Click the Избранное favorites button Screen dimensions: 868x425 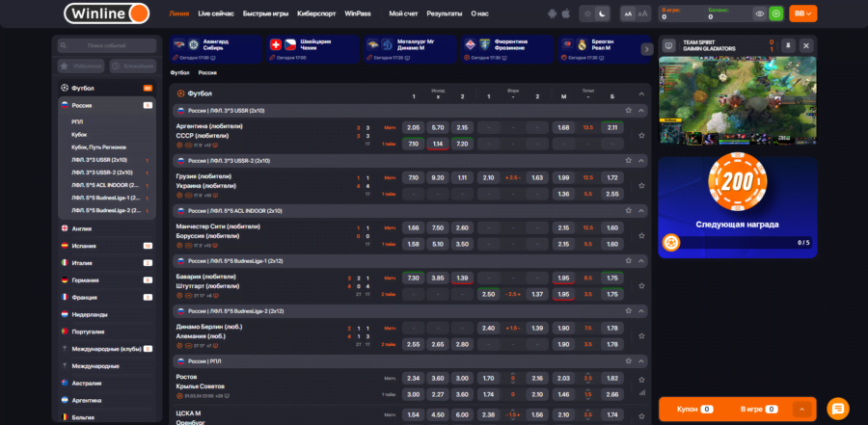click(81, 66)
